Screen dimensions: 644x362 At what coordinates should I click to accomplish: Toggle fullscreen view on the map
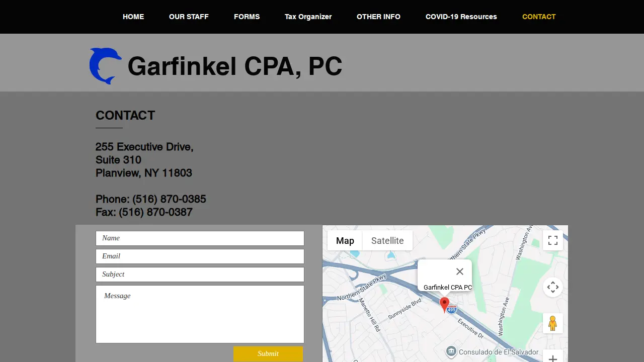553,240
